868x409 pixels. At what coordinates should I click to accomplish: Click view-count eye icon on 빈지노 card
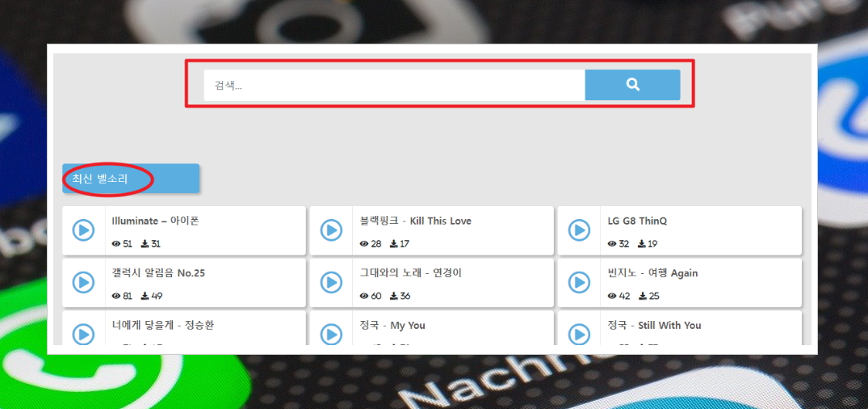coord(612,296)
